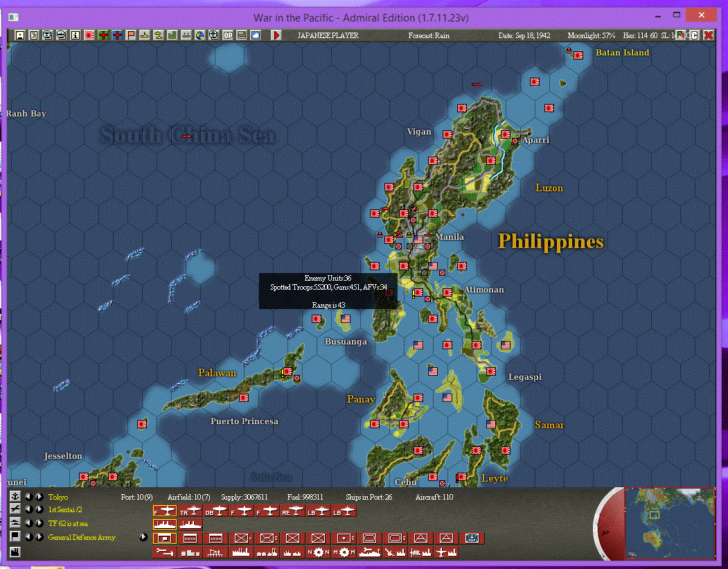Screen dimensions: 728x569
Task: Go to previous base before Tokyo
Action: point(28,496)
